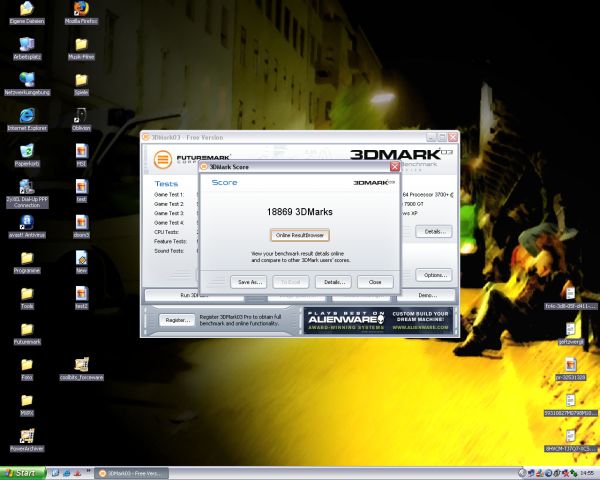Click the Online ResultBrowser button
Image resolution: width=600 pixels, height=480 pixels.
coord(300,235)
